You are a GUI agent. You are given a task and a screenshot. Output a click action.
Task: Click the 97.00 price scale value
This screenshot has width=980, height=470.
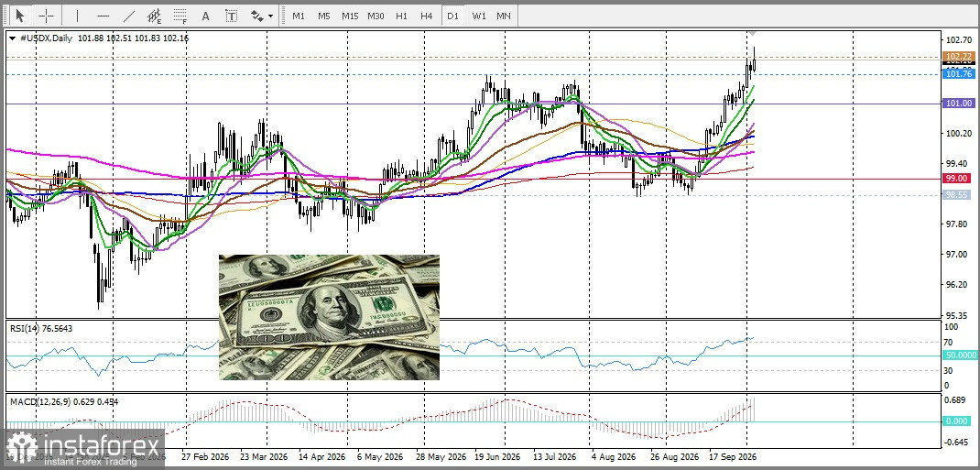(957, 255)
